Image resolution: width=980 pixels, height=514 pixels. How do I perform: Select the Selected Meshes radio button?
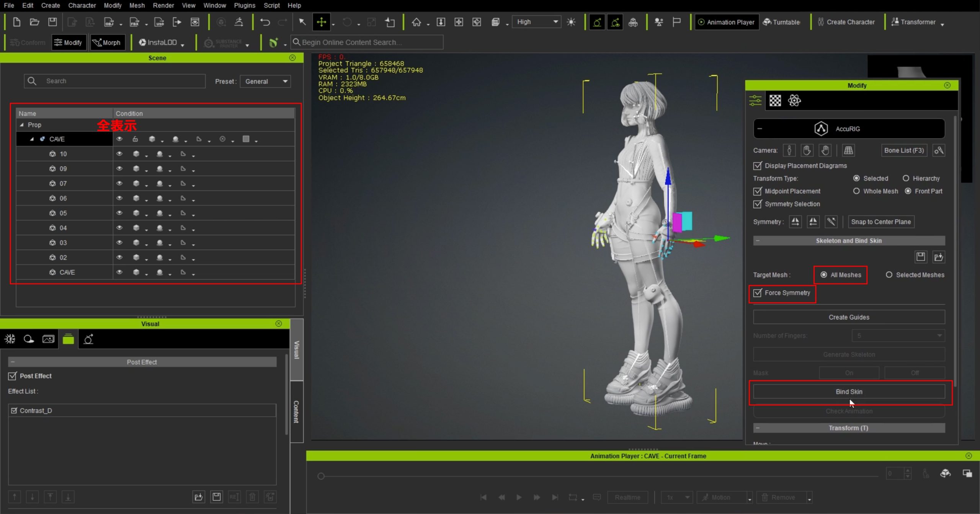(x=889, y=275)
